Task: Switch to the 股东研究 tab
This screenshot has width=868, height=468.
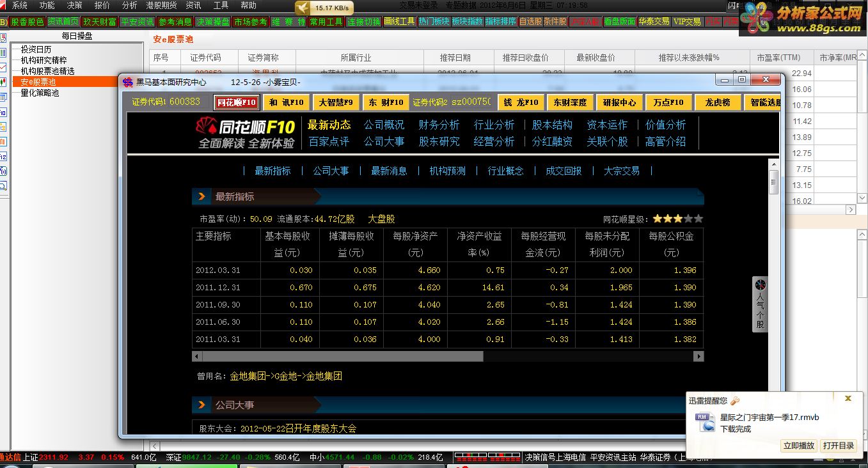Action: 439,141
